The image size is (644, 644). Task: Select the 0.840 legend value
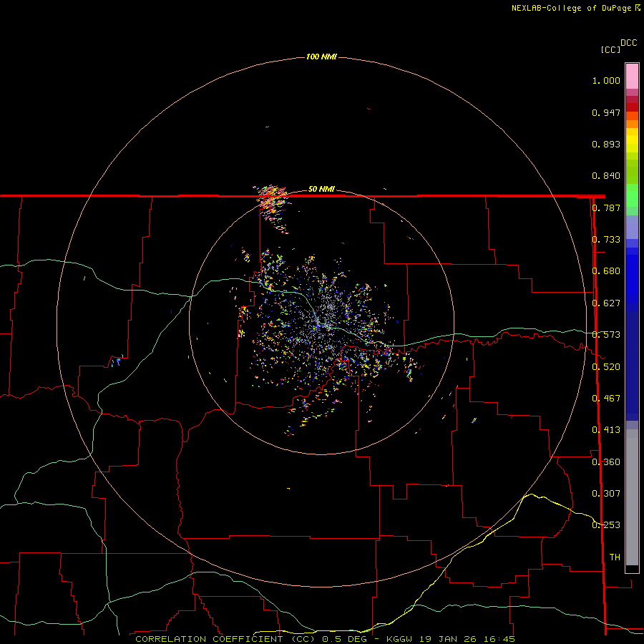pos(606,176)
